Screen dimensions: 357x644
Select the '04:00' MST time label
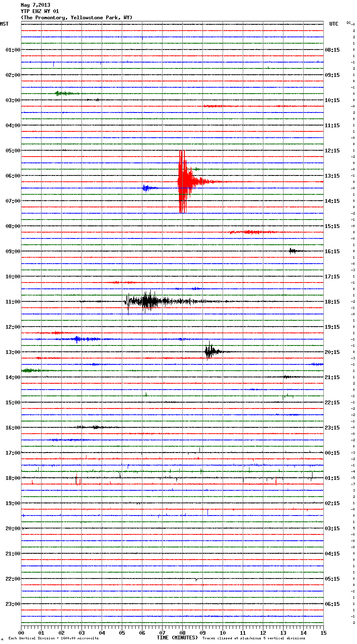(x=13, y=126)
